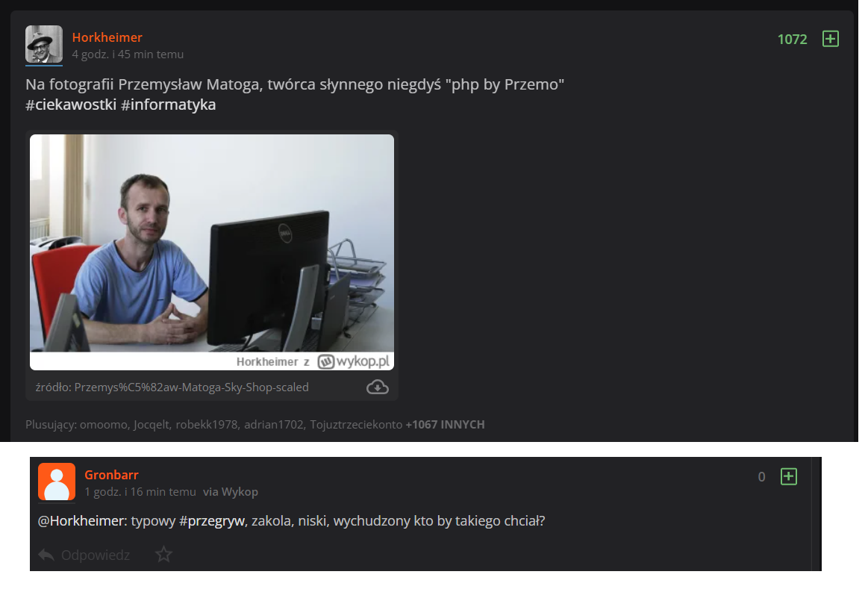Screen dimensions: 868x598
Task: Open the #informatyka tag
Action: point(168,105)
